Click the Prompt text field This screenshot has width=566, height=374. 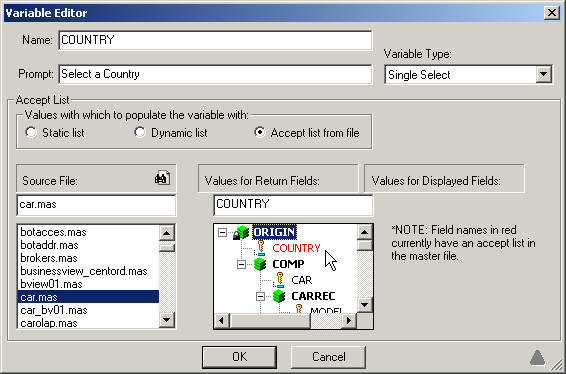[x=215, y=74]
